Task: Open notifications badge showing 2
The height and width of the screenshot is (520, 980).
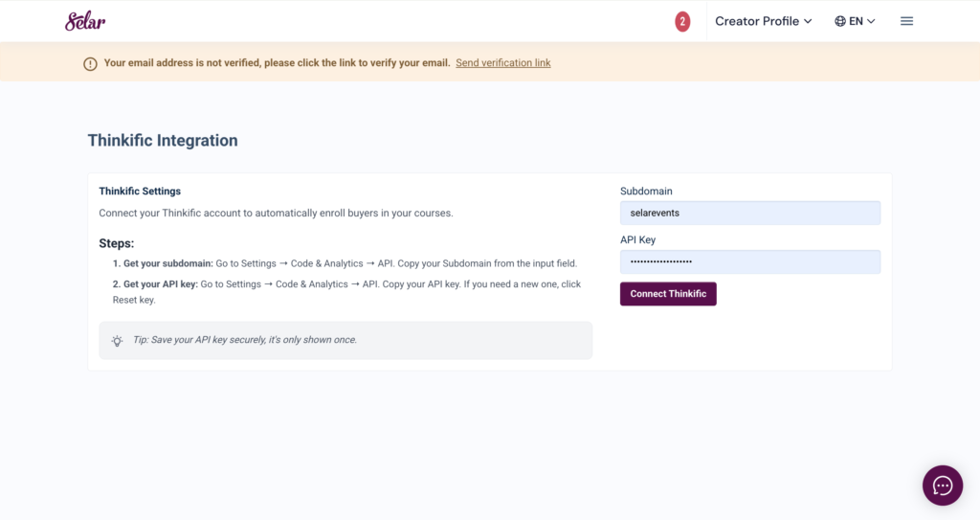Action: [682, 21]
